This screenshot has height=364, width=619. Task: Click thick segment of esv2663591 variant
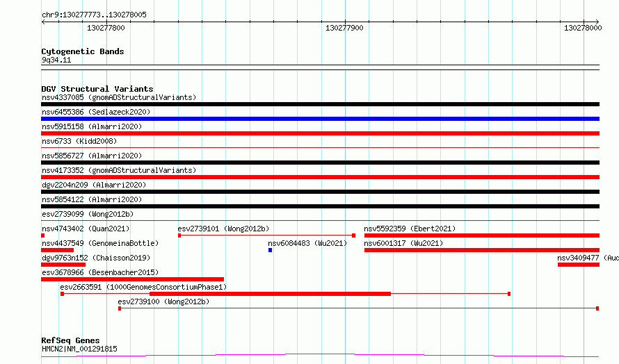tap(270, 294)
